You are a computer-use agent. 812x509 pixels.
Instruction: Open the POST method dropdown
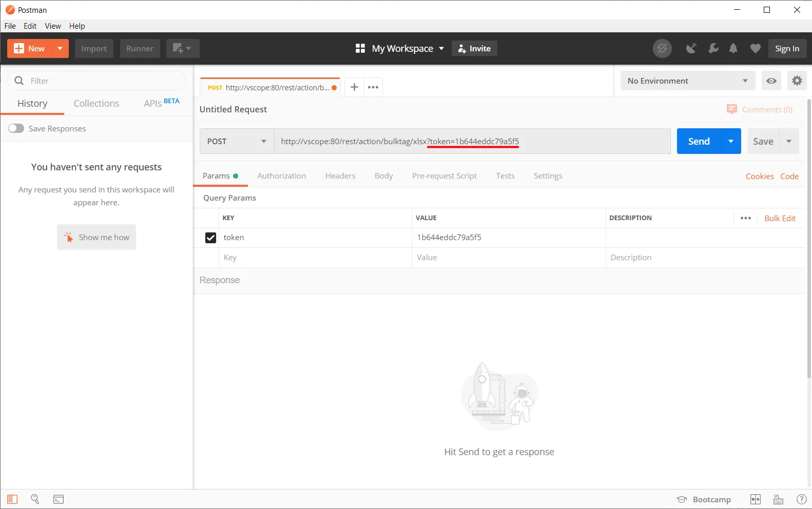pyautogui.click(x=237, y=141)
